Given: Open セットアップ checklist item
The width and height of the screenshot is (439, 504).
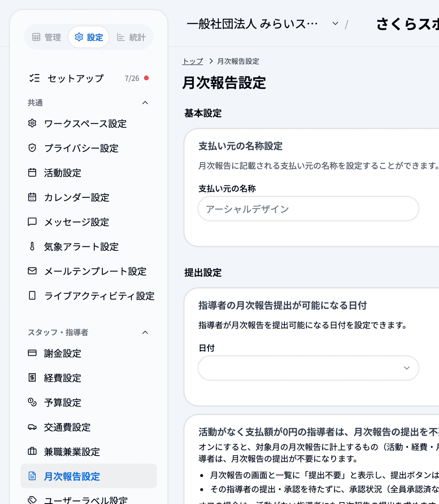Looking at the screenshot, I should click(x=88, y=78).
